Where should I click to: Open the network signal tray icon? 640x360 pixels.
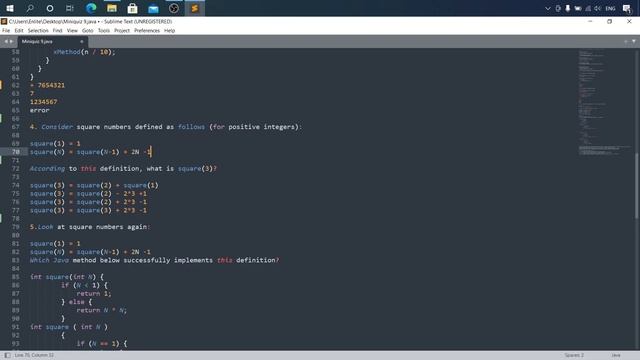pos(588,8)
